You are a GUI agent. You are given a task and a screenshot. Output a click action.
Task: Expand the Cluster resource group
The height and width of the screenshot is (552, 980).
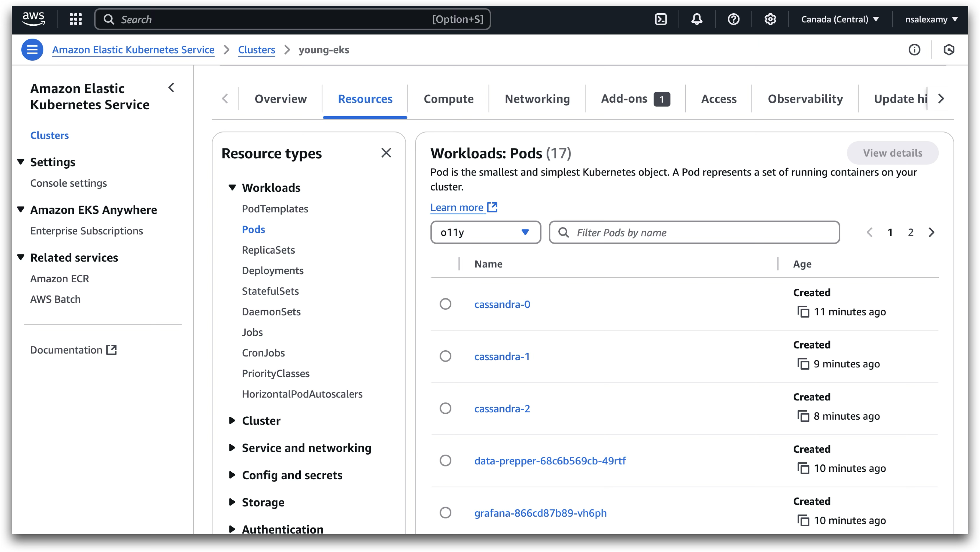click(232, 420)
